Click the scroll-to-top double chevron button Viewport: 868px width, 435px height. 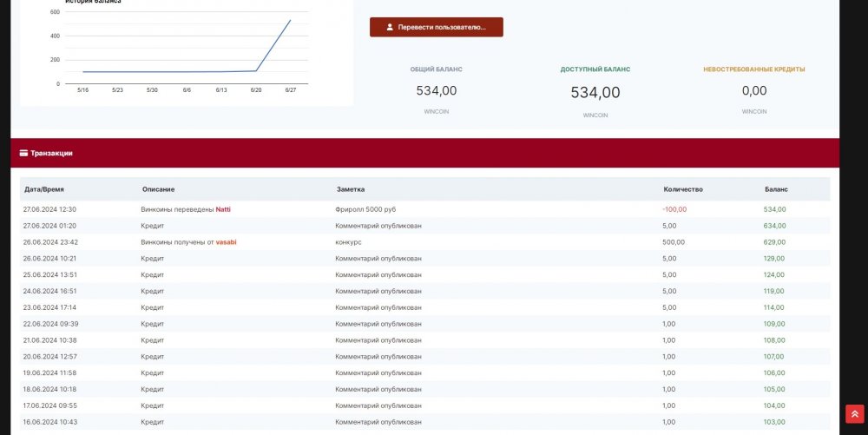[x=854, y=414]
